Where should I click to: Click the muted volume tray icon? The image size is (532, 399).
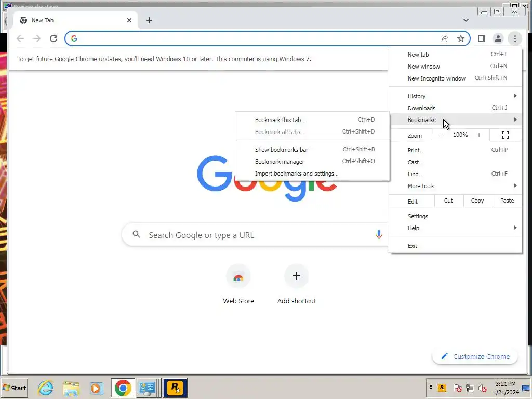[x=482, y=388]
